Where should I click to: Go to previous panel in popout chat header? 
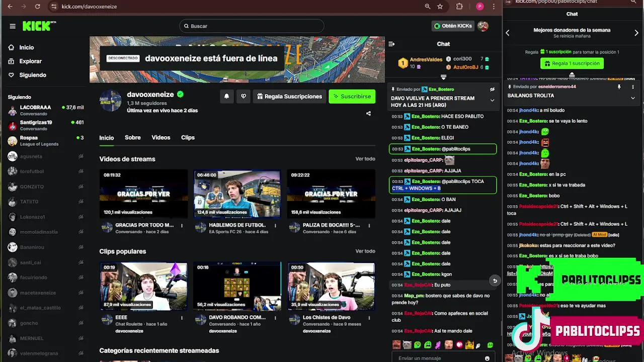508,33
